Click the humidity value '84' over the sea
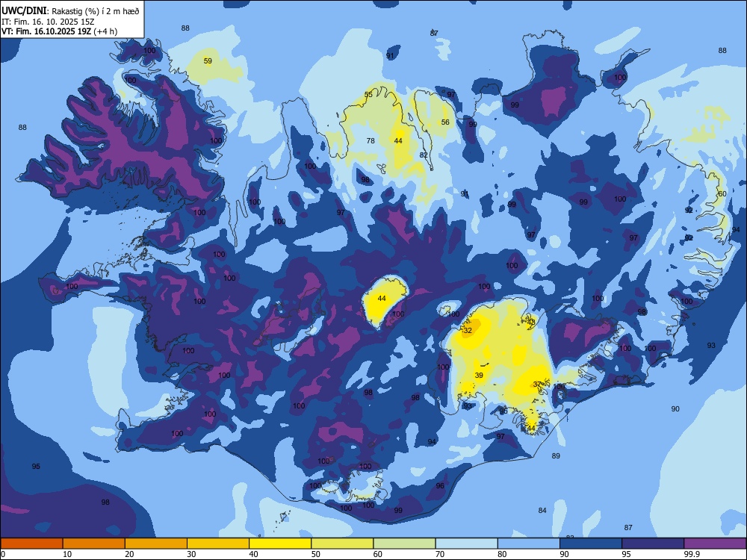 point(542,510)
